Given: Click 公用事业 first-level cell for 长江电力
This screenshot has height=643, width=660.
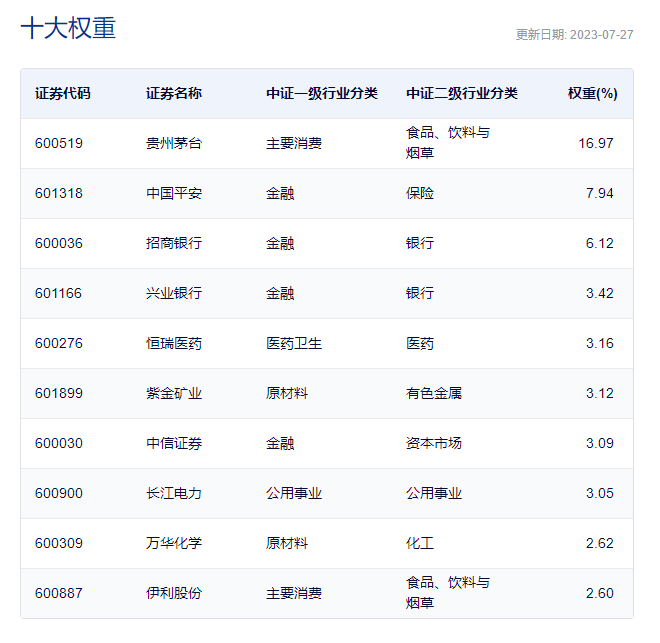Looking at the screenshot, I should click(x=294, y=494).
